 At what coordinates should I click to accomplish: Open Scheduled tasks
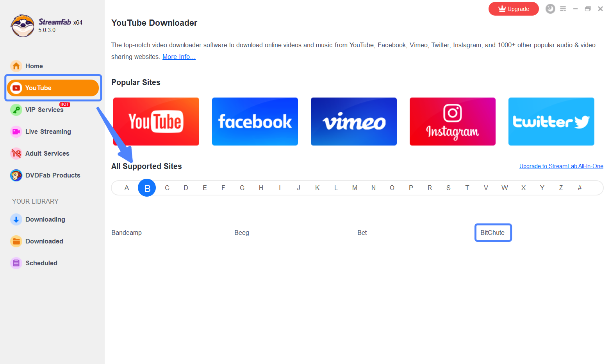[41, 263]
